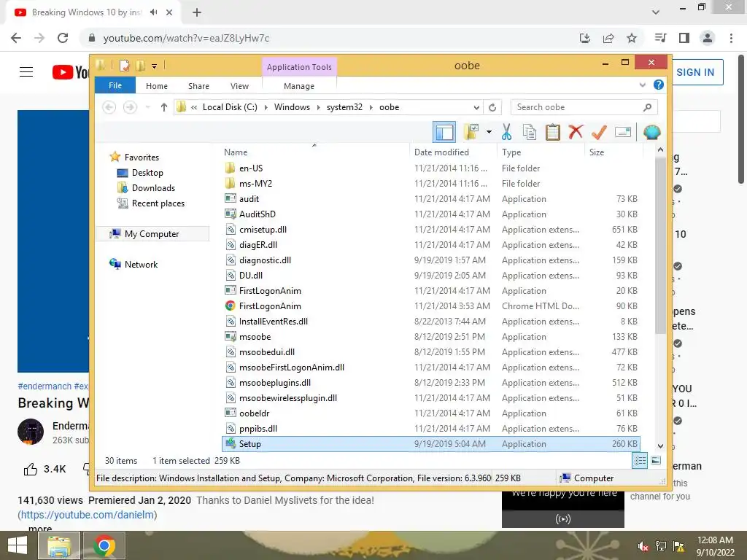The image size is (747, 560).
Task: Select Favorites in the navigation pane
Action: click(142, 157)
